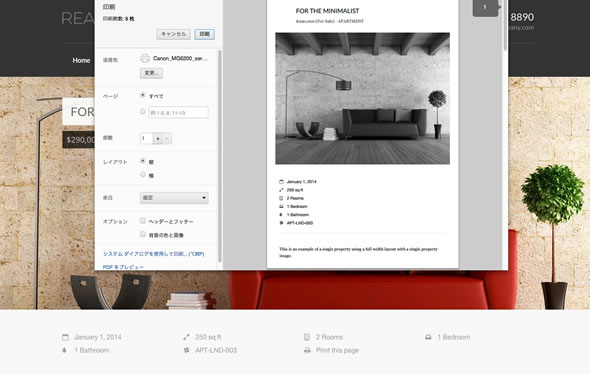Decrease copies with the minus button
This screenshot has height=374, width=590.
pos(167,138)
